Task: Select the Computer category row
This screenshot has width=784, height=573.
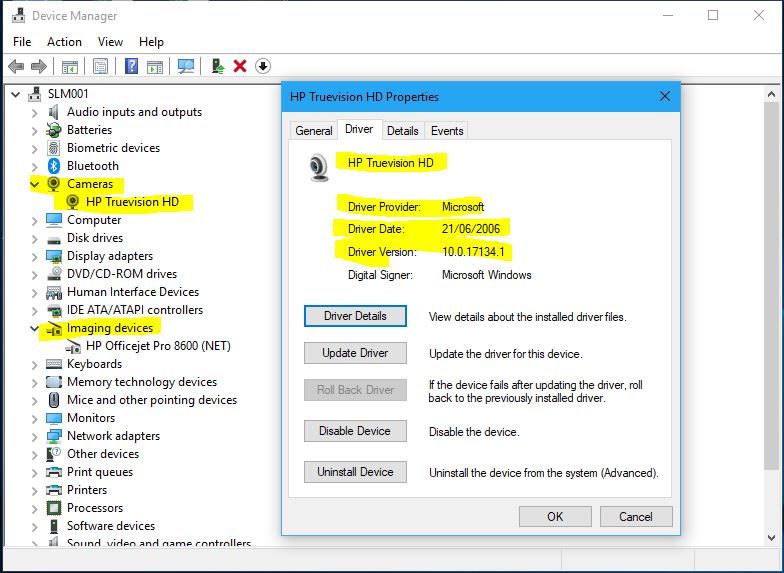Action: click(x=94, y=220)
